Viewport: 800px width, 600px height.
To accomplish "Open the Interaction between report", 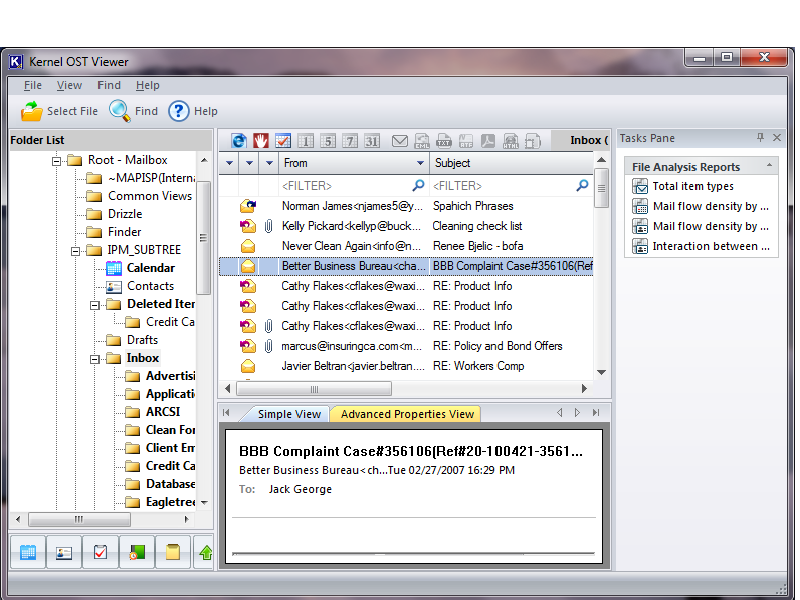I will point(701,246).
